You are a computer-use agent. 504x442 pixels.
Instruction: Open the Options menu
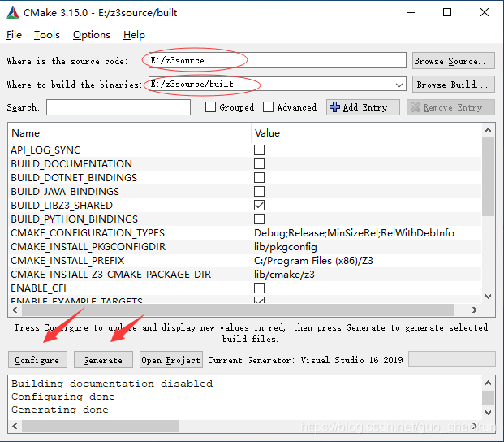92,35
